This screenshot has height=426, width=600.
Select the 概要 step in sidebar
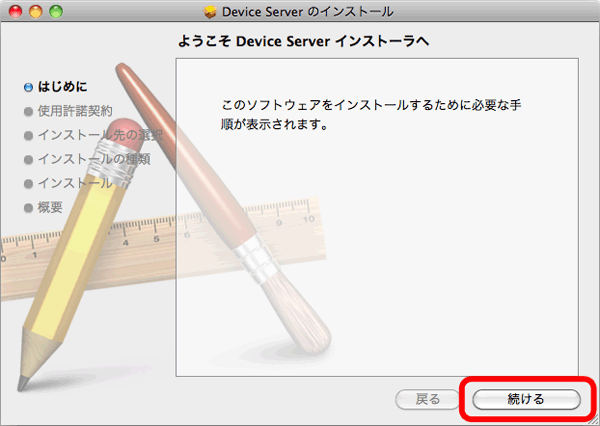click(50, 207)
